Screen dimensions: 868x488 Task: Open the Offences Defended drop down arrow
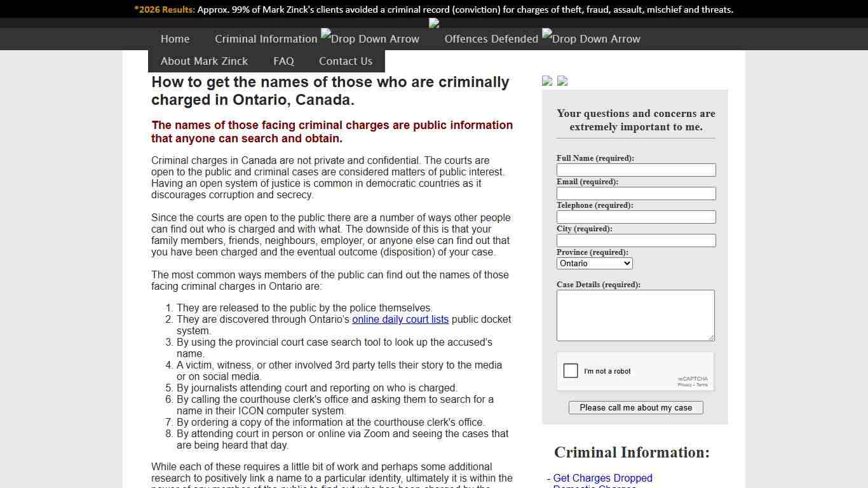click(x=591, y=39)
